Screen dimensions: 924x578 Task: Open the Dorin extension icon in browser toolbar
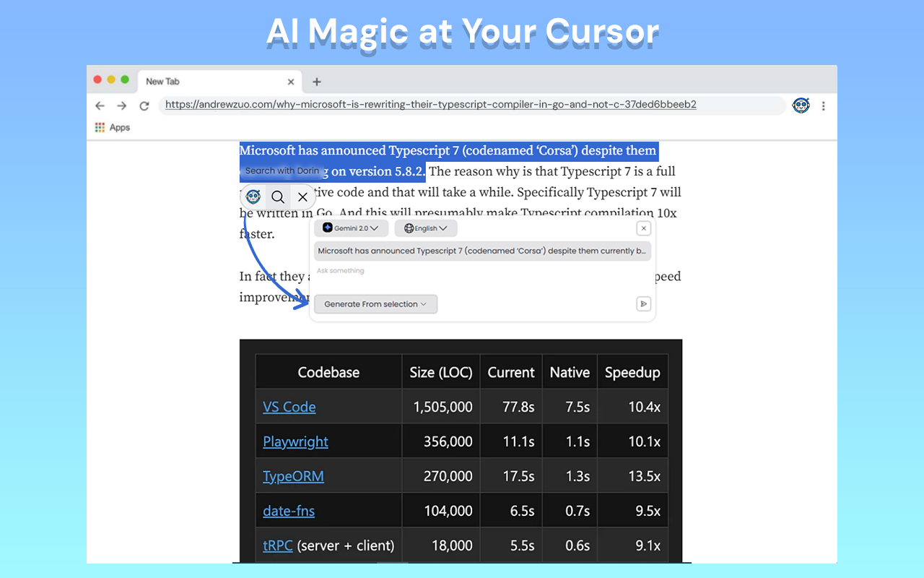pos(801,105)
